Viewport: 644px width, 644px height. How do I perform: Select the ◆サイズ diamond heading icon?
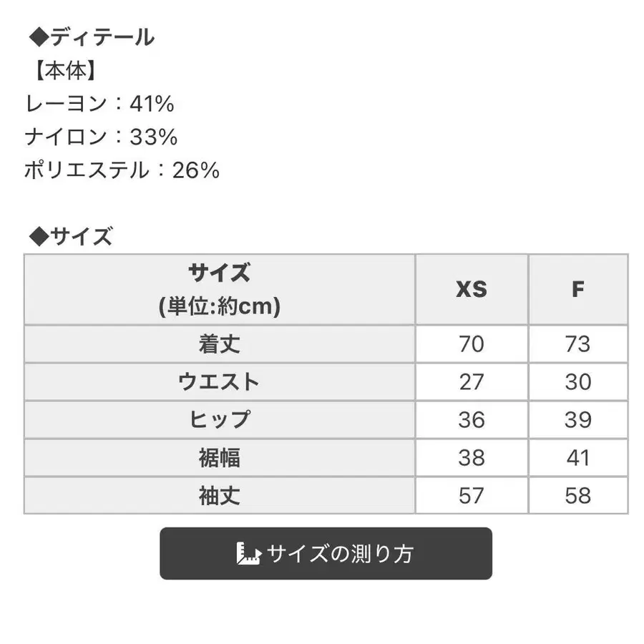click(36, 236)
